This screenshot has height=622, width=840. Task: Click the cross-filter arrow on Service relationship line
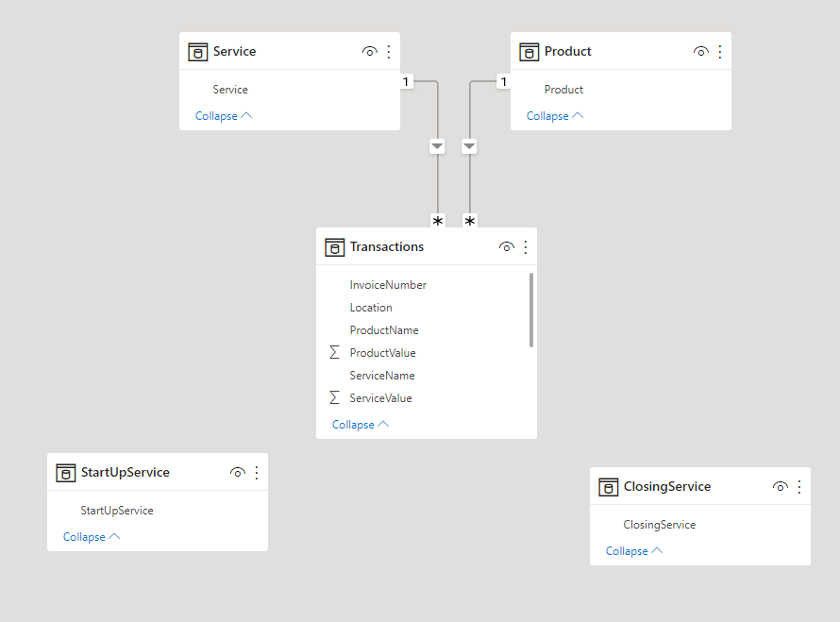coord(437,146)
